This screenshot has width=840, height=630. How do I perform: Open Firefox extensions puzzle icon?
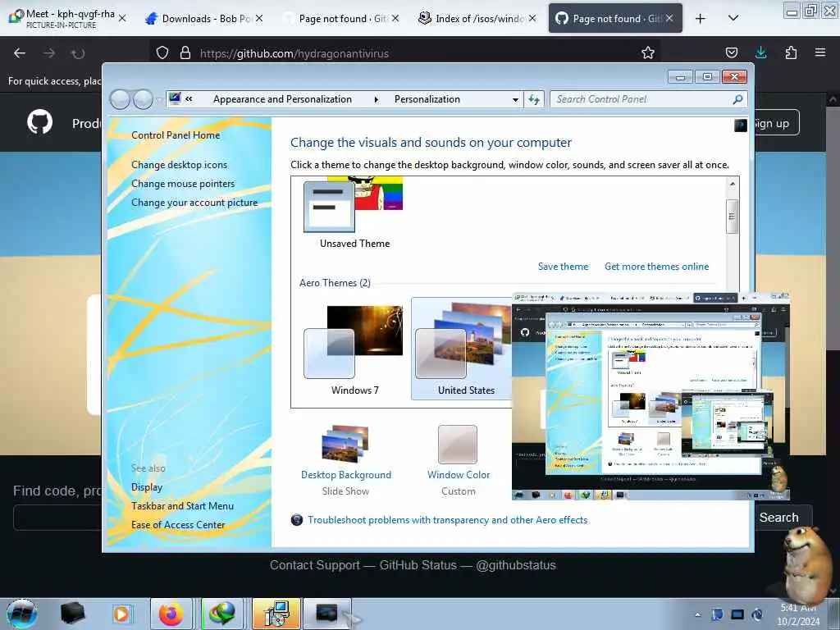coord(791,52)
